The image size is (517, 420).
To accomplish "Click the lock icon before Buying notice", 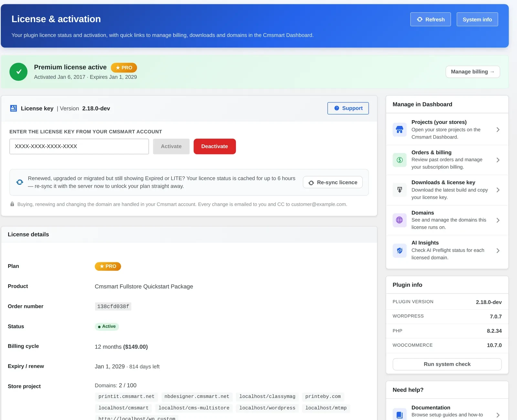I will 12,204.
